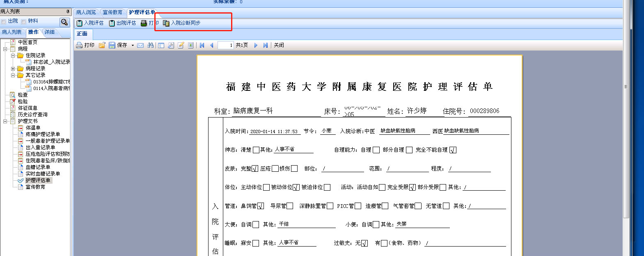Toggle 皮肤 完整 checkbox
The height and width of the screenshot is (256, 644).
pos(255,168)
